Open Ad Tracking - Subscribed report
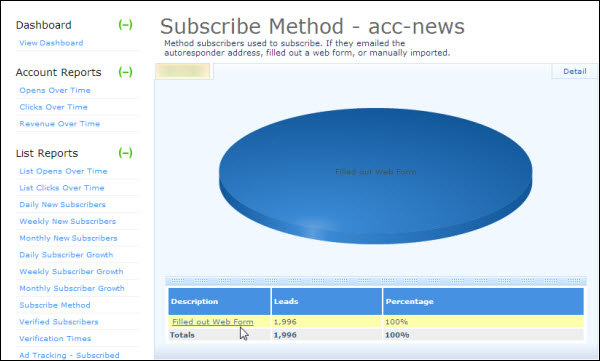Viewport: 600px width, 361px height. pos(69,355)
